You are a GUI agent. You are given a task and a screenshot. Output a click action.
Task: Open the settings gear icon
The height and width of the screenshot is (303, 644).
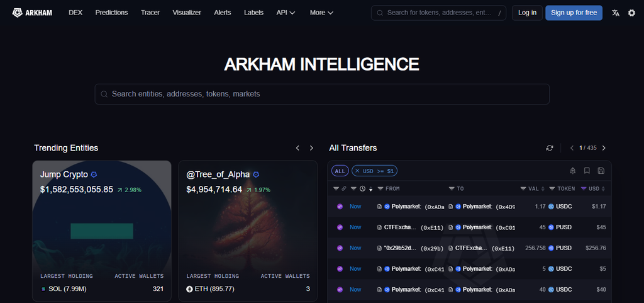coord(631,13)
